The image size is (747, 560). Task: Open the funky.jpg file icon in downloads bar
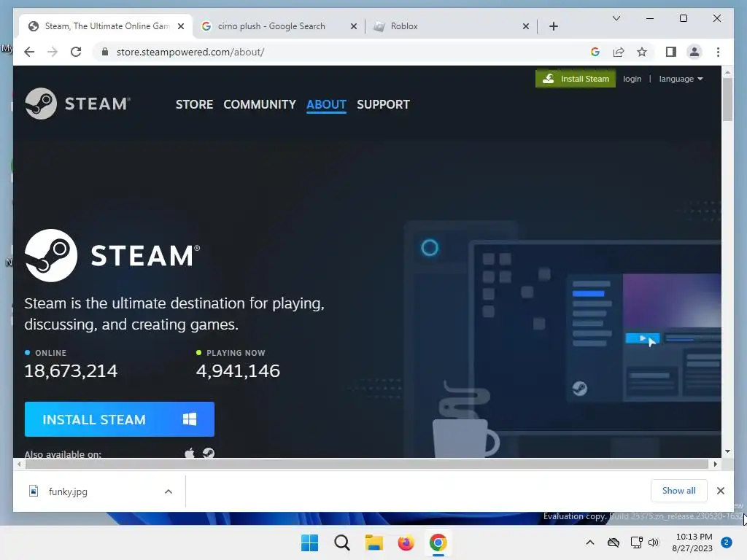click(x=34, y=491)
